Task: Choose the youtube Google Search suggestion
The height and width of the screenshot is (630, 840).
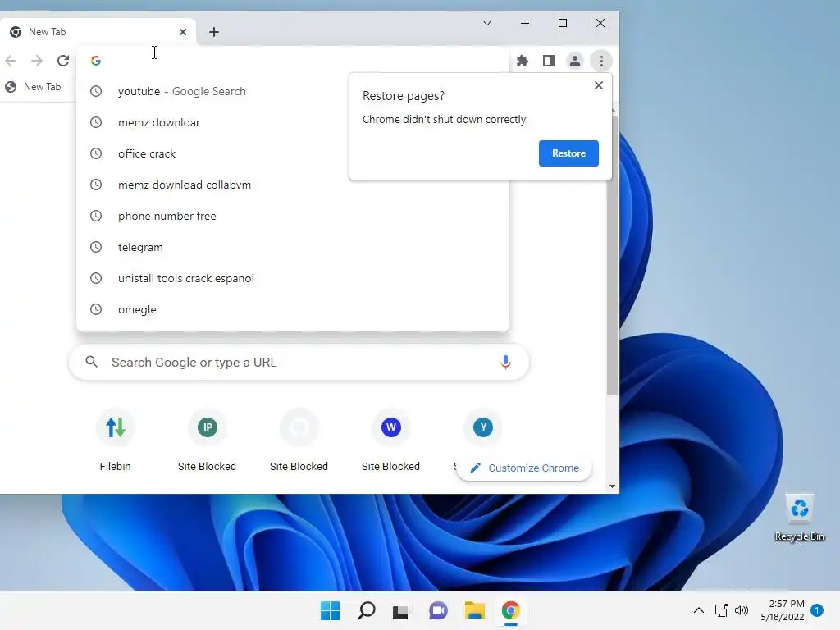Action: tap(293, 91)
